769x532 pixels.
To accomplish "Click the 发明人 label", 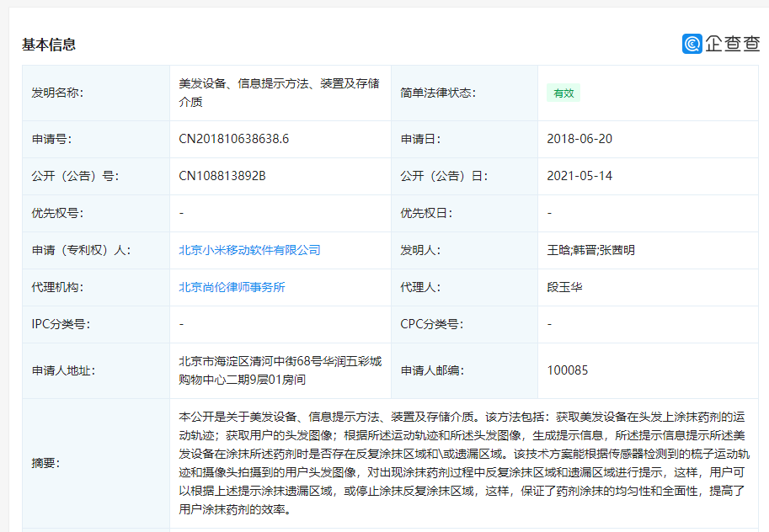I will (x=419, y=250).
